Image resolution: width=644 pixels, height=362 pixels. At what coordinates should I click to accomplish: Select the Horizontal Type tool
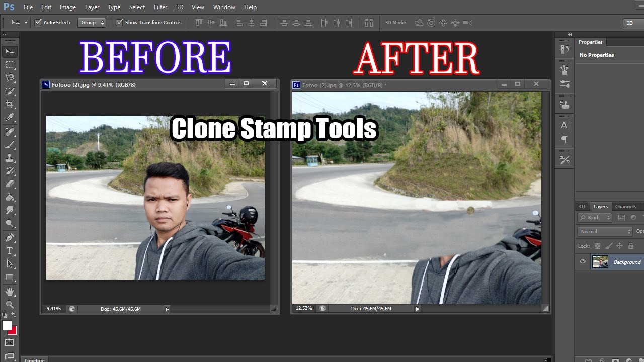pos(10,250)
